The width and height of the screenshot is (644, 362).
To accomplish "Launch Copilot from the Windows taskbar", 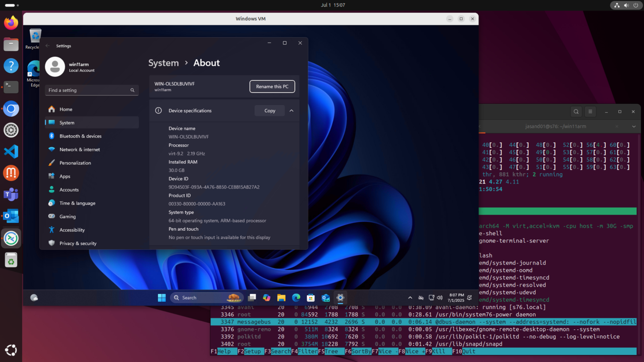I will click(x=266, y=297).
